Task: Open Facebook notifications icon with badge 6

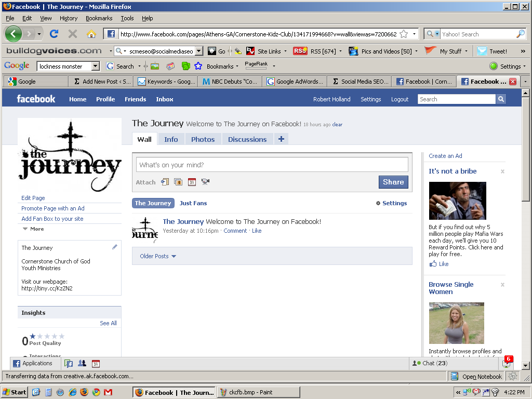Action: click(x=507, y=362)
